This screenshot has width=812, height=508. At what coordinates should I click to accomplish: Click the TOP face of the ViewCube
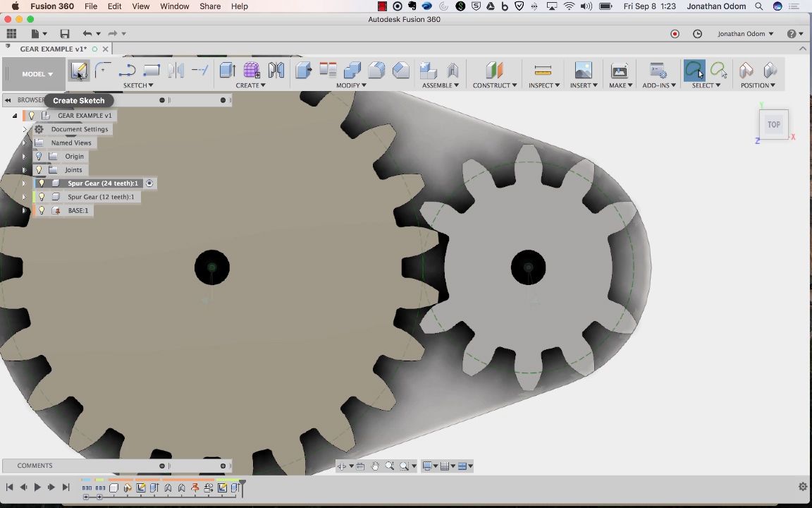(773, 125)
